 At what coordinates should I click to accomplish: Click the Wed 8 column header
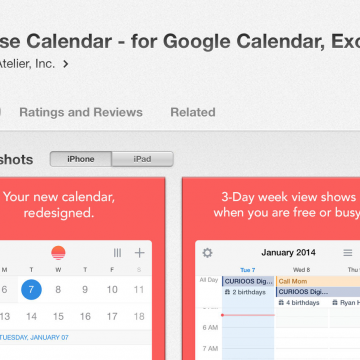pos(302,270)
